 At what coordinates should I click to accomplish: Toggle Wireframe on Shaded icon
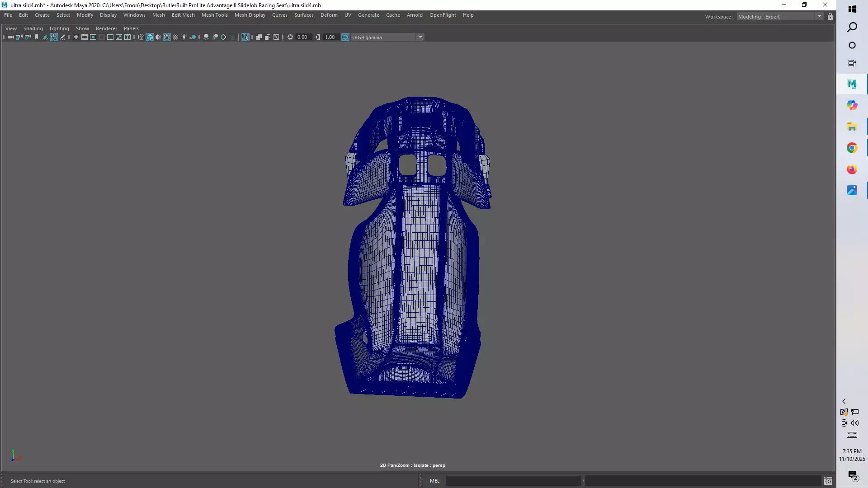(167, 37)
